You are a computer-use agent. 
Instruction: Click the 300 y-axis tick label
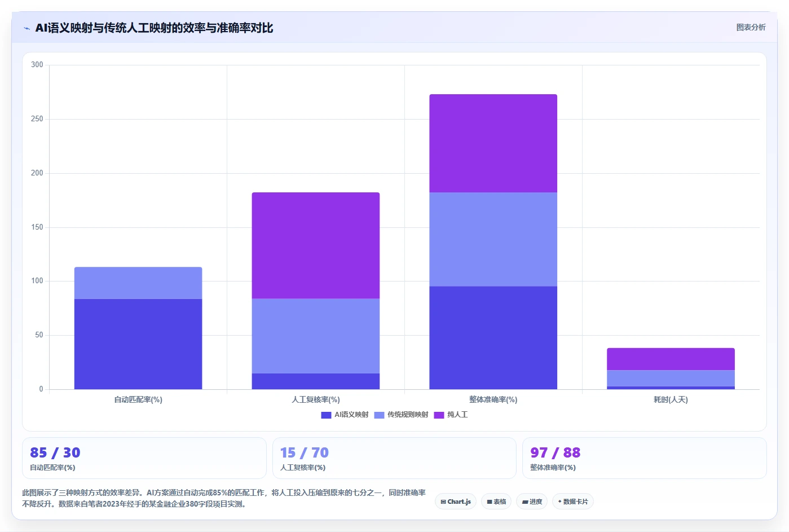tap(37, 65)
